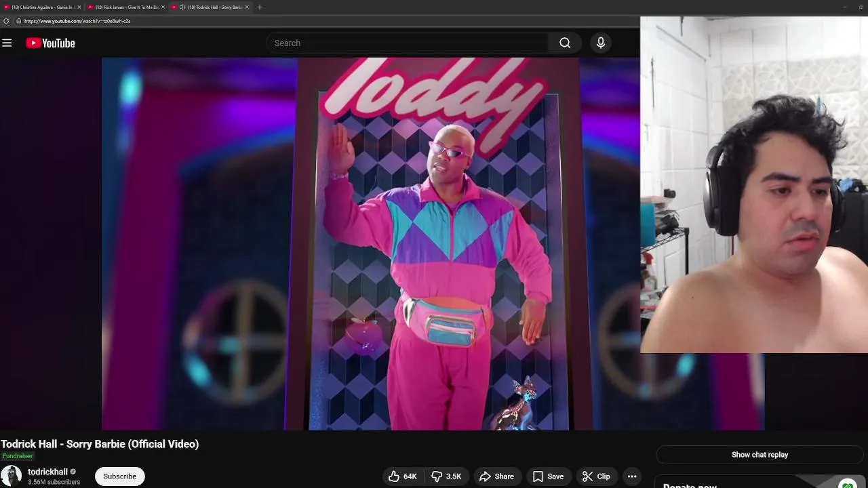
Task: Close the Christina Aguilera tab
Action: pyautogui.click(x=79, y=7)
